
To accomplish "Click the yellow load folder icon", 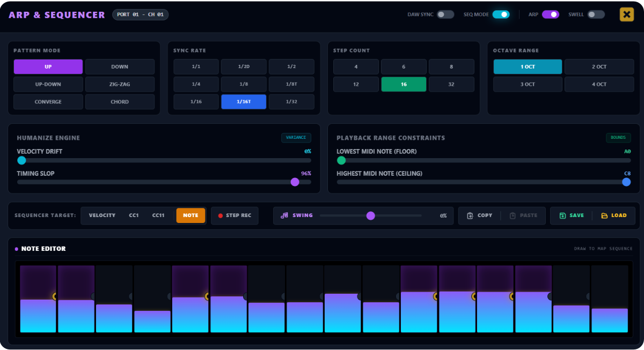I will tap(604, 215).
